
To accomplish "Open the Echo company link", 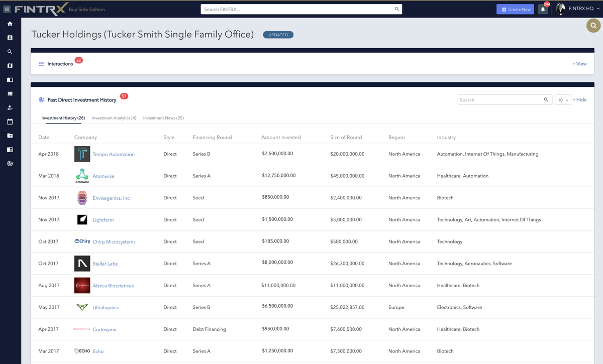I will (x=98, y=351).
